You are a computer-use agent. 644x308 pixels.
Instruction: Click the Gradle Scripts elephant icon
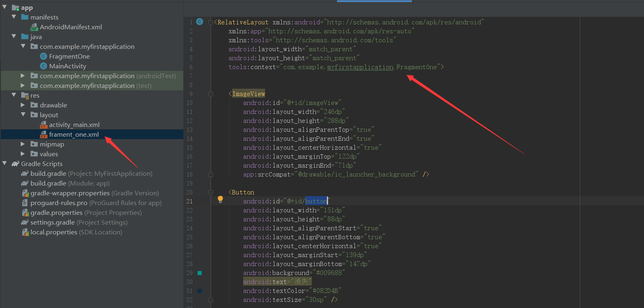pos(15,164)
